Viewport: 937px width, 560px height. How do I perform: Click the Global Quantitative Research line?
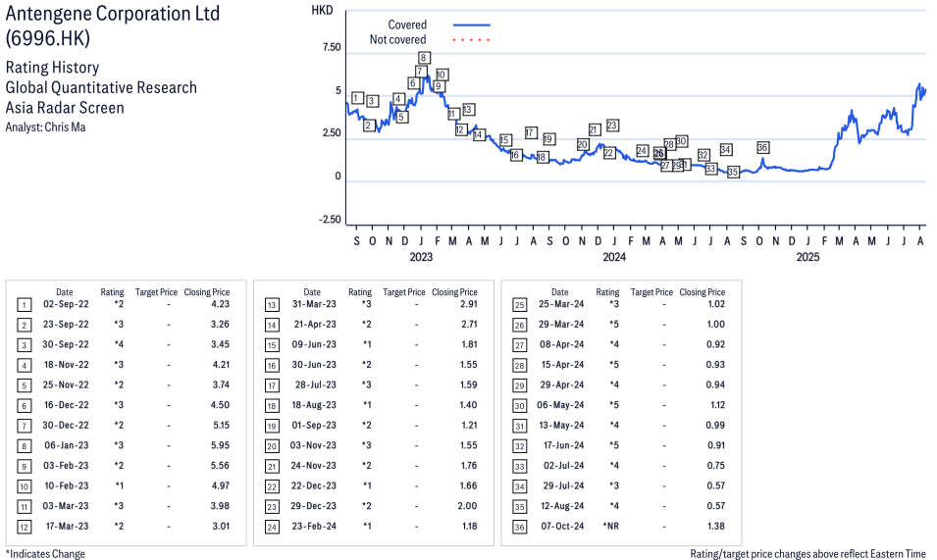pos(101,87)
